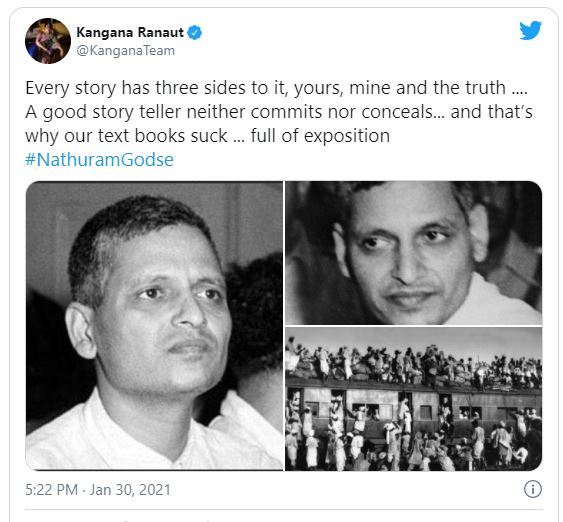Click the crowd on the train roof
Screen dimensions: 563x522
(414, 363)
